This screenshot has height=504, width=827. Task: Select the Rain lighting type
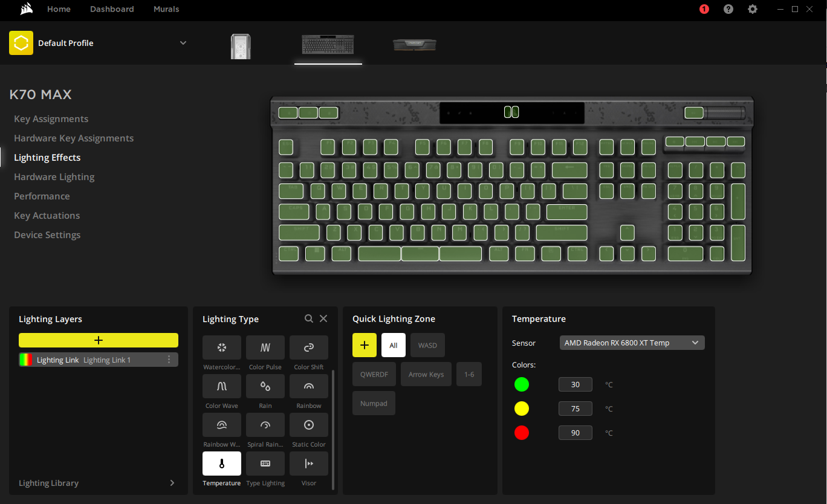point(265,386)
